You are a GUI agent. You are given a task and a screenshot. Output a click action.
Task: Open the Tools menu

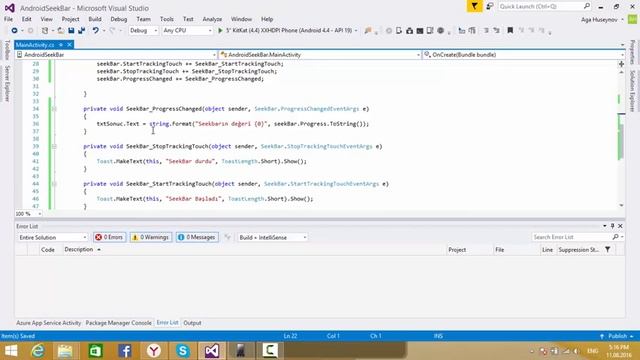167,19
